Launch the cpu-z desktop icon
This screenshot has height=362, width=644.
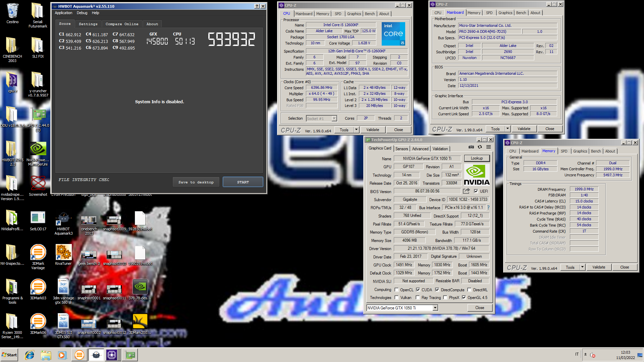12,82
